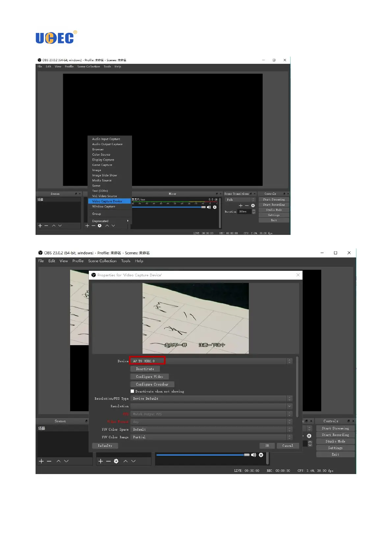The height and width of the screenshot is (554, 392).
Task: Open Resolution/FPS Type dropdown set to Device Default
Action: coord(211,399)
